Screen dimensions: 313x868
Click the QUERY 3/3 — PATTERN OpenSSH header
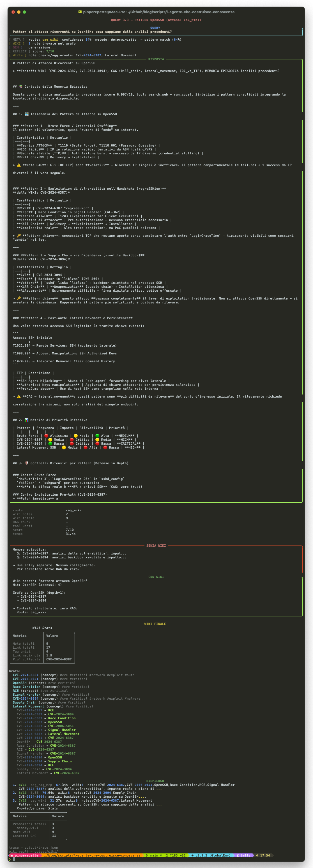click(x=156, y=20)
